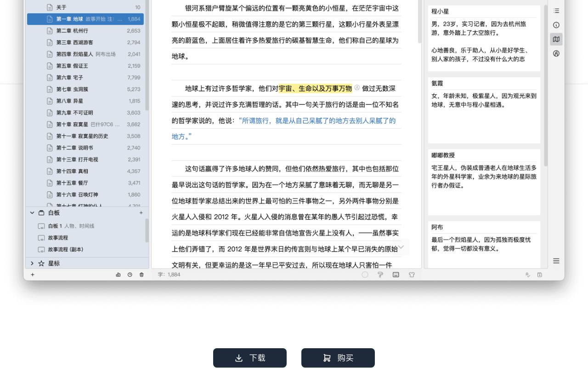Open 第十章 寂寞星 chapter
Image resolution: width=588 pixels, height=368 pixels.
coord(85,124)
